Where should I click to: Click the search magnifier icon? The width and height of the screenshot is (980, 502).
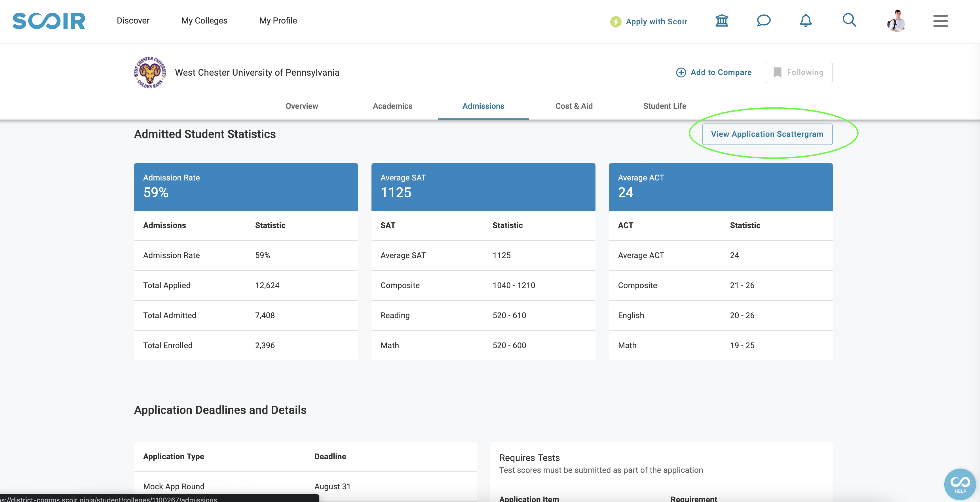(849, 20)
